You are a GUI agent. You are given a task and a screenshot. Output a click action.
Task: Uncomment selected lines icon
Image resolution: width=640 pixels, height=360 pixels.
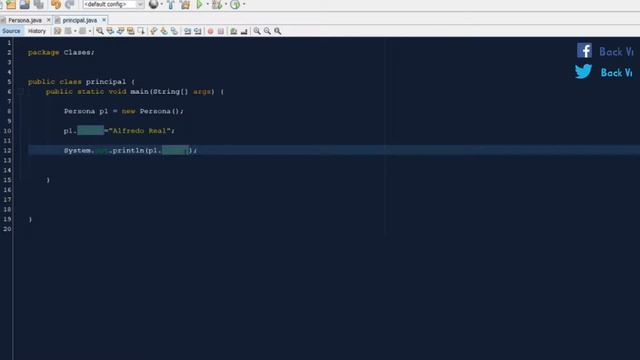[244, 31]
